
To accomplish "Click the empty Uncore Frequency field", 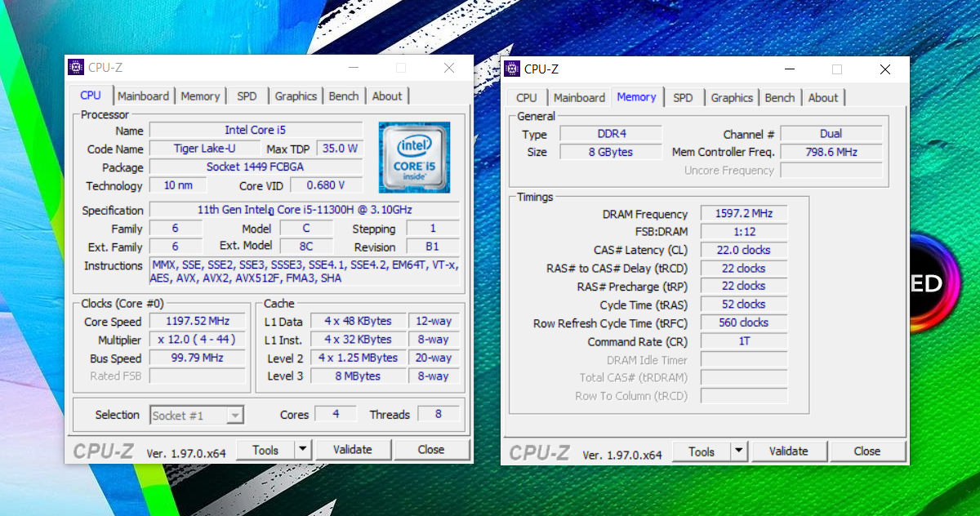I will [x=831, y=171].
